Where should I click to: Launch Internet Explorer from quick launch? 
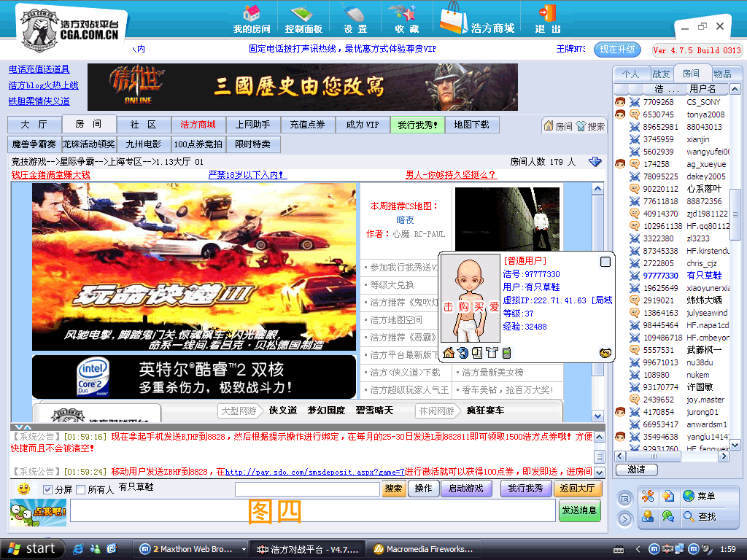tap(78, 549)
